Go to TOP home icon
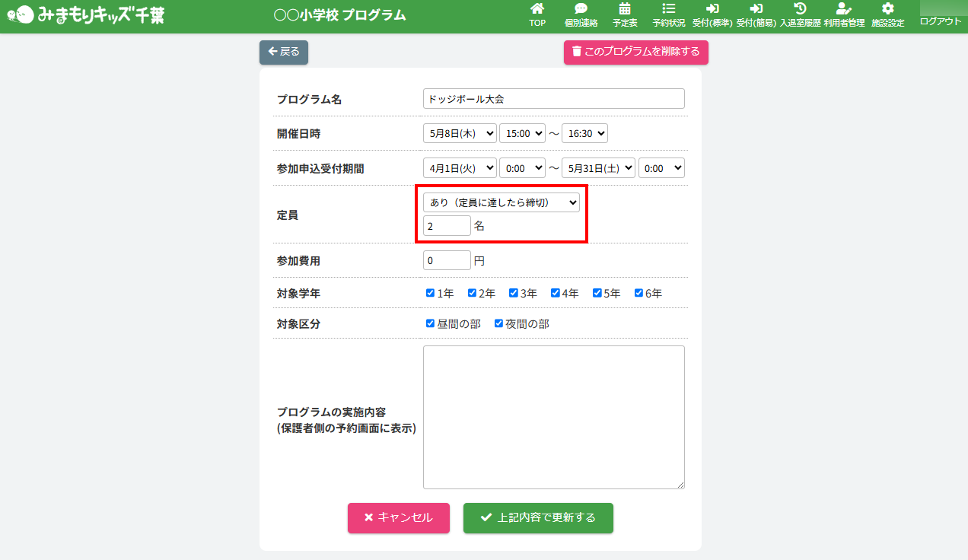The image size is (968, 560). pos(537,9)
